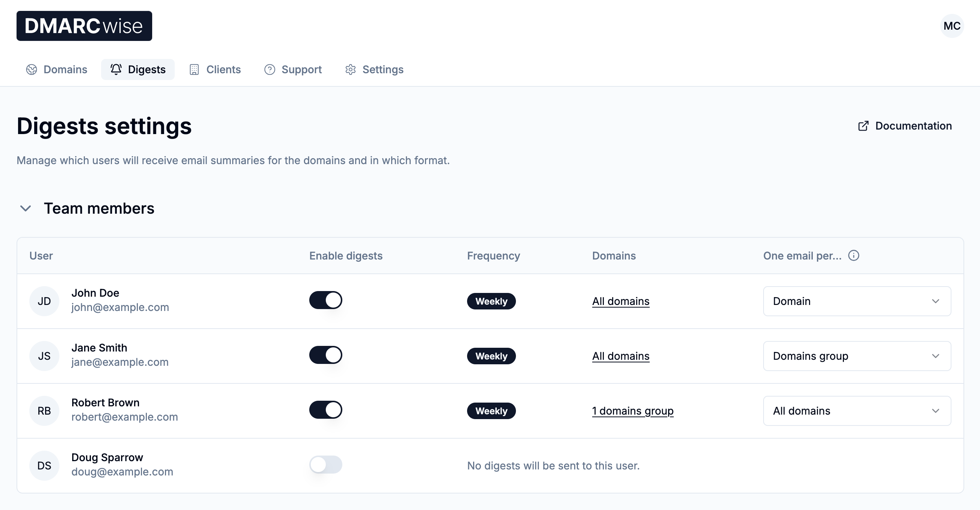Click the Settings gear icon

tap(350, 69)
